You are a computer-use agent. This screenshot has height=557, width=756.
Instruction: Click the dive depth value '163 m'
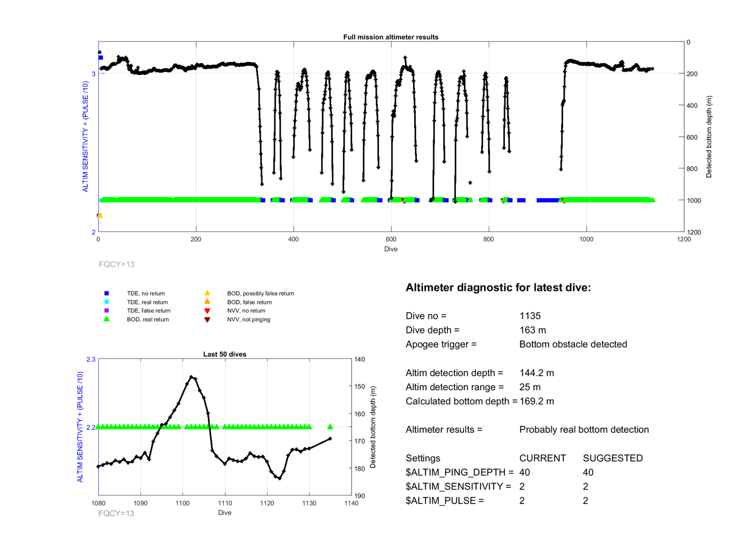(x=532, y=330)
